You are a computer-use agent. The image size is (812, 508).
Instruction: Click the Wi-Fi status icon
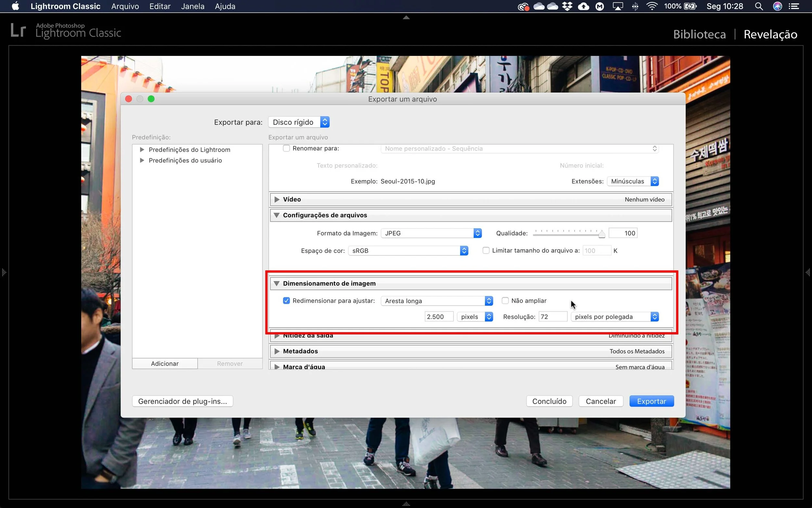pyautogui.click(x=652, y=7)
